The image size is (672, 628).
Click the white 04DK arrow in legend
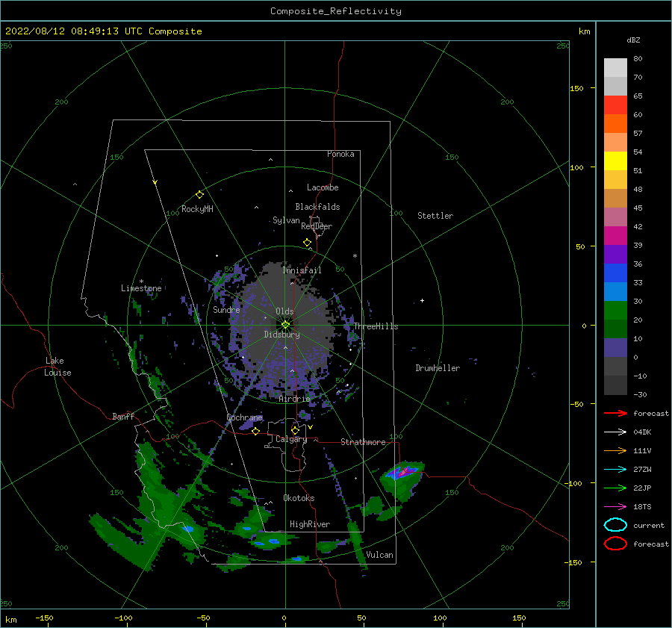[x=615, y=432]
